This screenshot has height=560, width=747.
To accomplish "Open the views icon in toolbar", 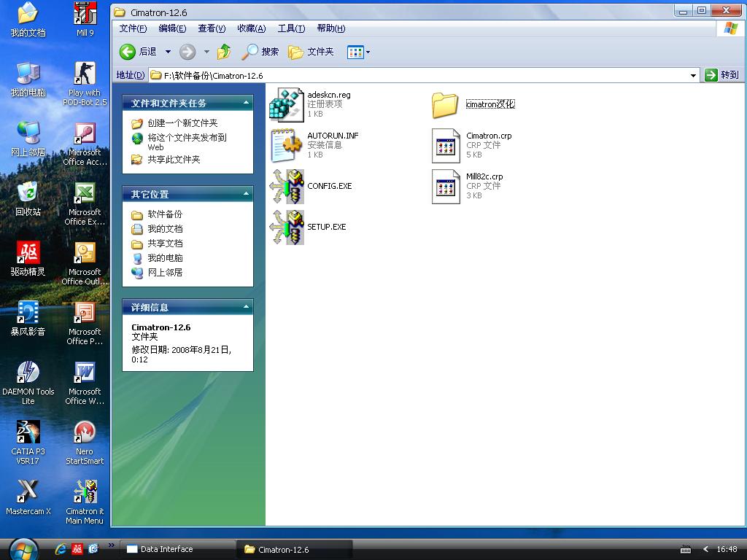I will tap(355, 52).
